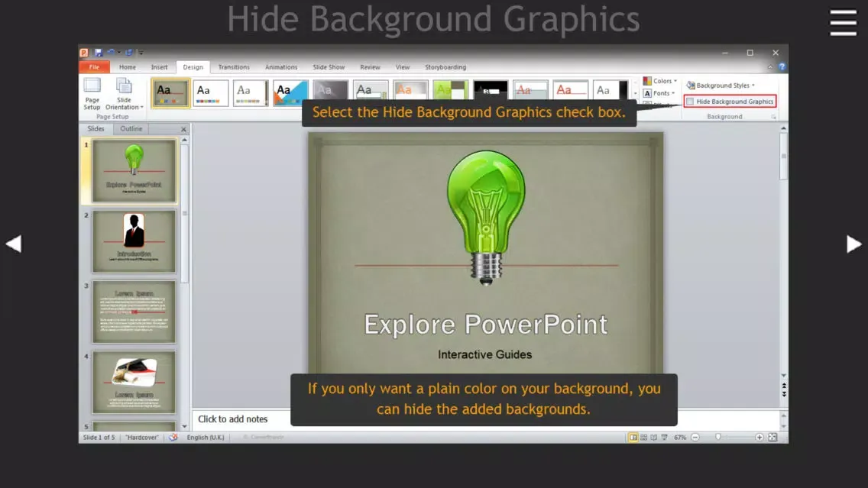Click the 'Interactive Guides' subtitle text
This screenshot has width=868, height=488.
(485, 354)
